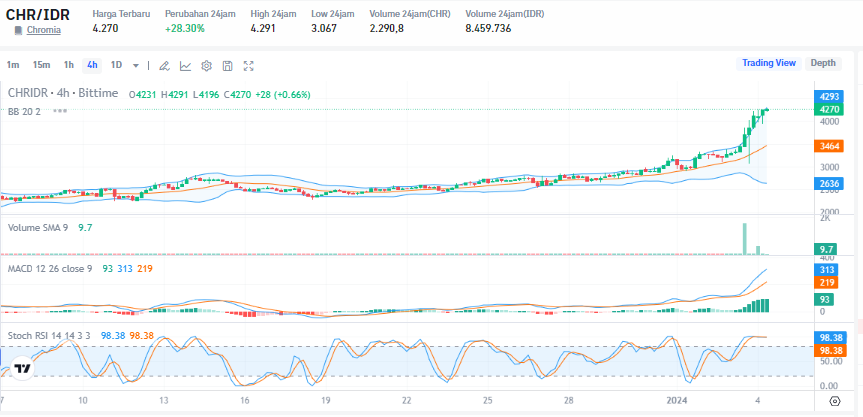Switch to Trading View tab

pos(768,63)
